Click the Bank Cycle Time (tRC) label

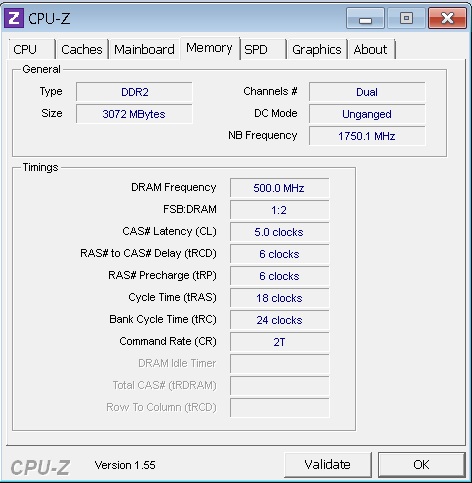point(163,319)
